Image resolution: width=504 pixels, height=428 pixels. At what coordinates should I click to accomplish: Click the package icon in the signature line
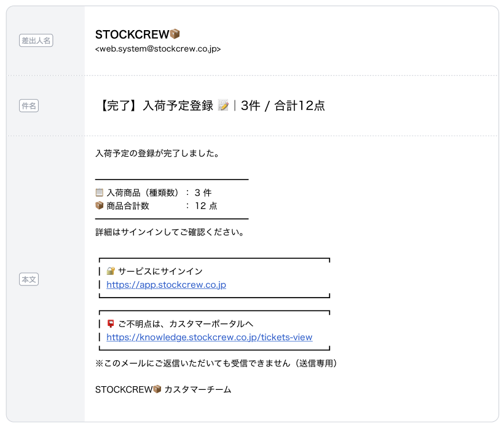157,389
